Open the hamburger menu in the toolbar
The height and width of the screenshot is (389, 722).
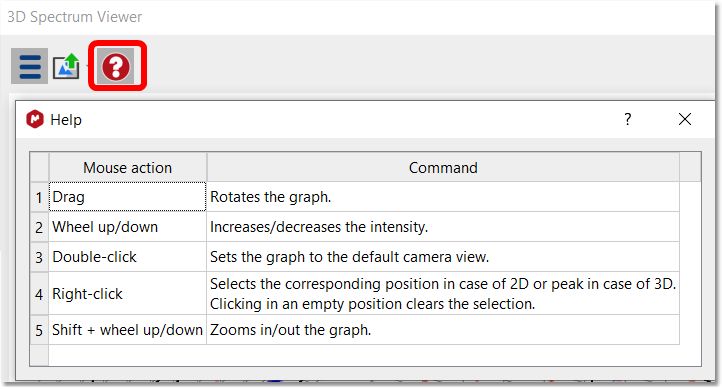click(29, 66)
